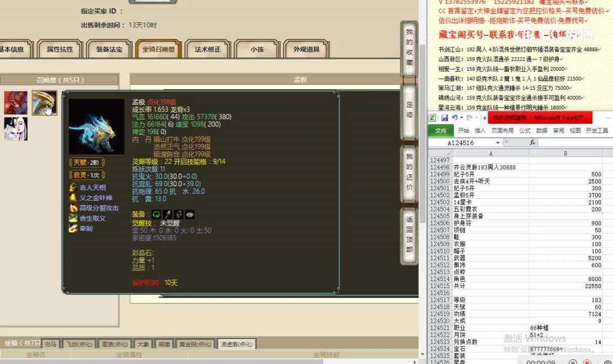Screen dimensions: 613x364
Task: Select the 大象 mount tab
Action: point(143,344)
